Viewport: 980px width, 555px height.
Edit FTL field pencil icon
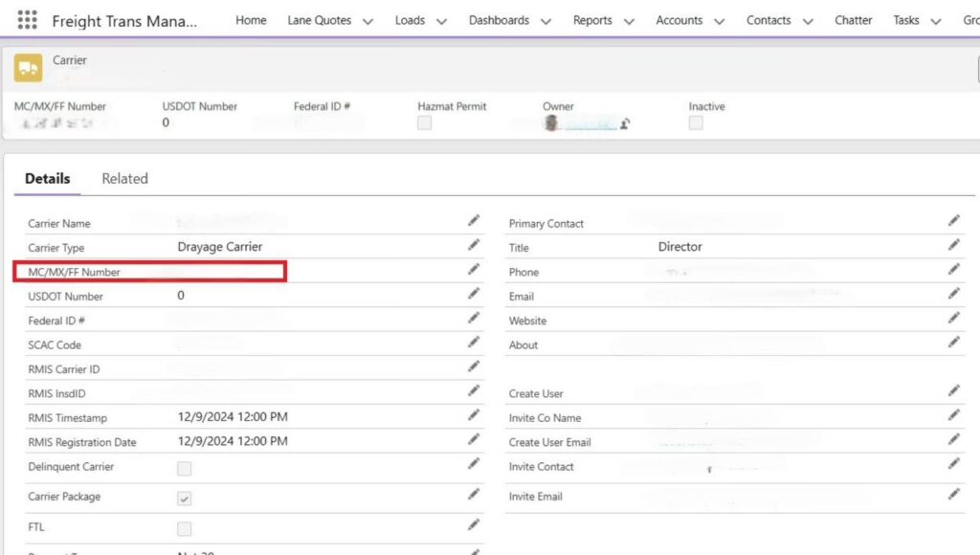[x=474, y=525]
